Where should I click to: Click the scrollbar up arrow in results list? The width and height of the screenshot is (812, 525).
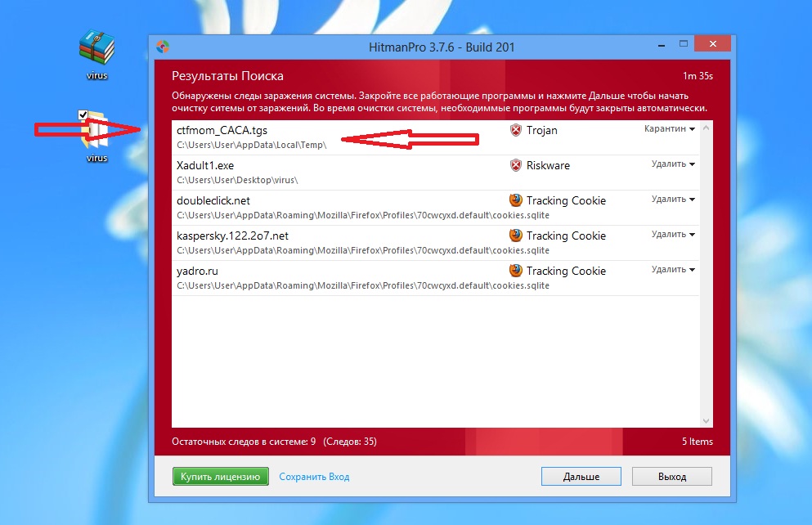(x=706, y=128)
